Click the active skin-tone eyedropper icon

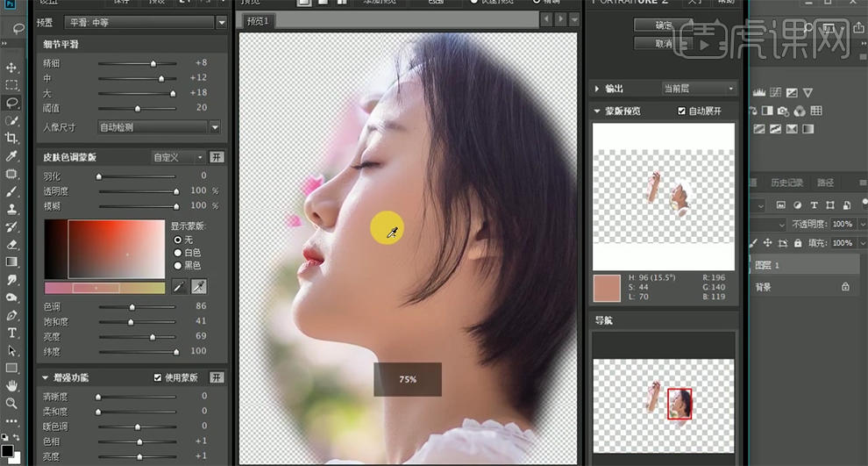pyautogui.click(x=199, y=286)
